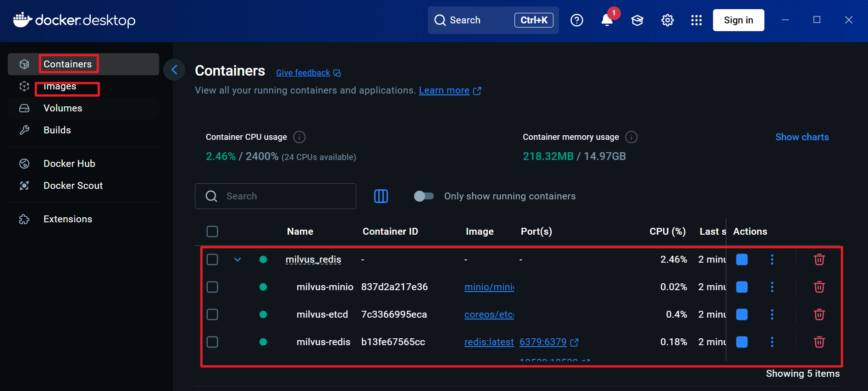Image resolution: width=868 pixels, height=391 pixels.
Task: Click the containers search input field
Action: point(284,196)
